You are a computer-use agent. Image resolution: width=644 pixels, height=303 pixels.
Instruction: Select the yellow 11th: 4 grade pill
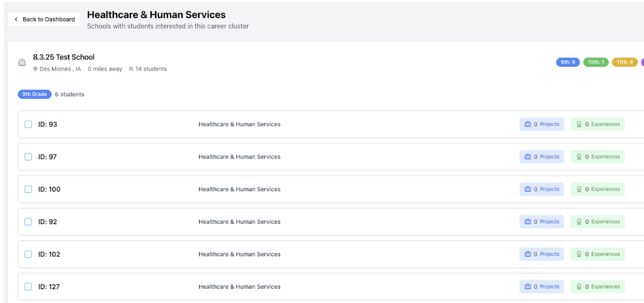(625, 62)
